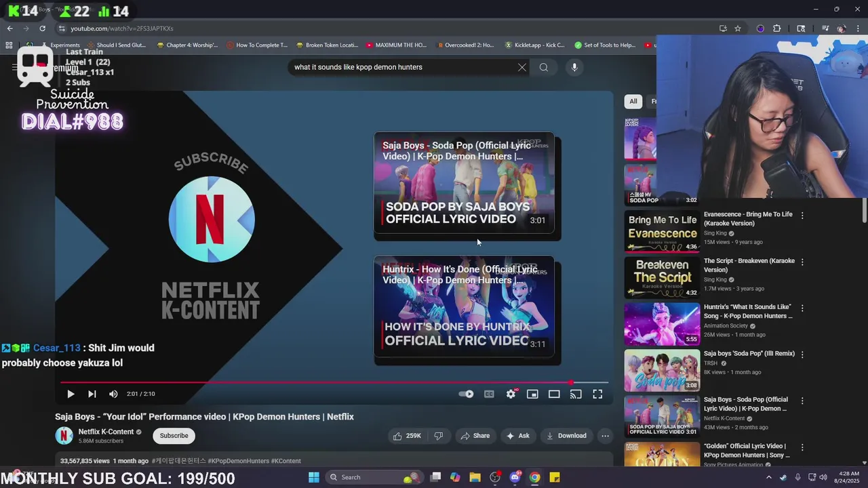868x488 pixels.
Task: Mute the video volume
Action: [113, 394]
